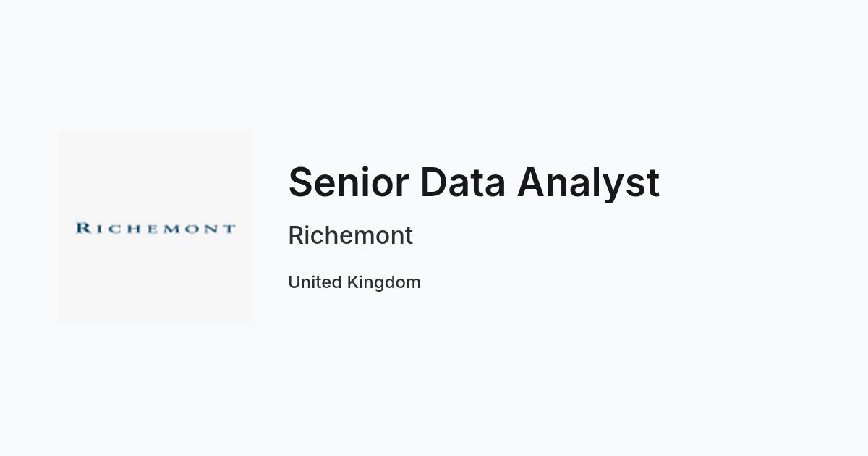This screenshot has width=868, height=456.
Task: Click the Richemont logo wordmark image
Action: pos(156,229)
